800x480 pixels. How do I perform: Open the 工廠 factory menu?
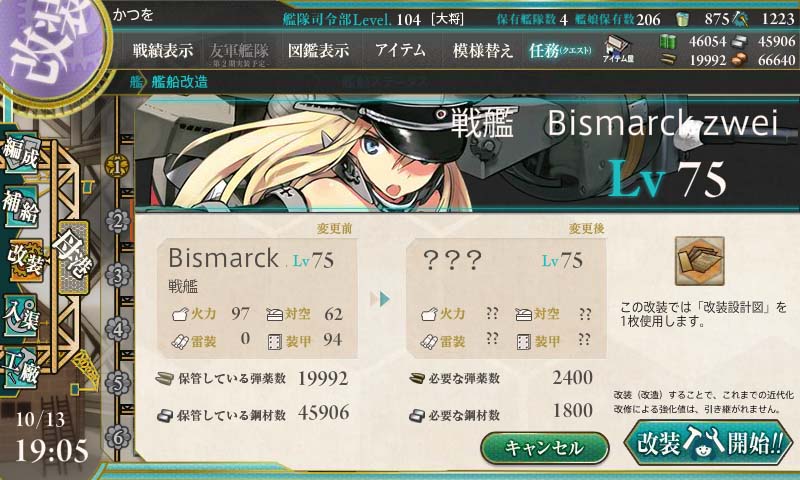click(21, 368)
